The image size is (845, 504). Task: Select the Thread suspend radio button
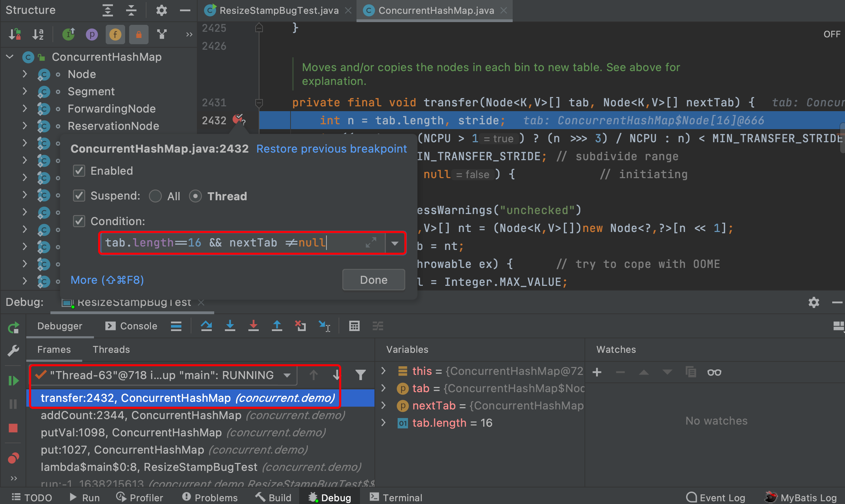click(195, 196)
